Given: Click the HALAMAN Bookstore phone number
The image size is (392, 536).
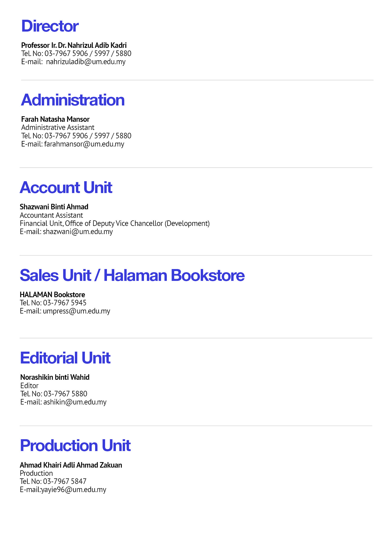Looking at the screenshot, I should (65, 303).
